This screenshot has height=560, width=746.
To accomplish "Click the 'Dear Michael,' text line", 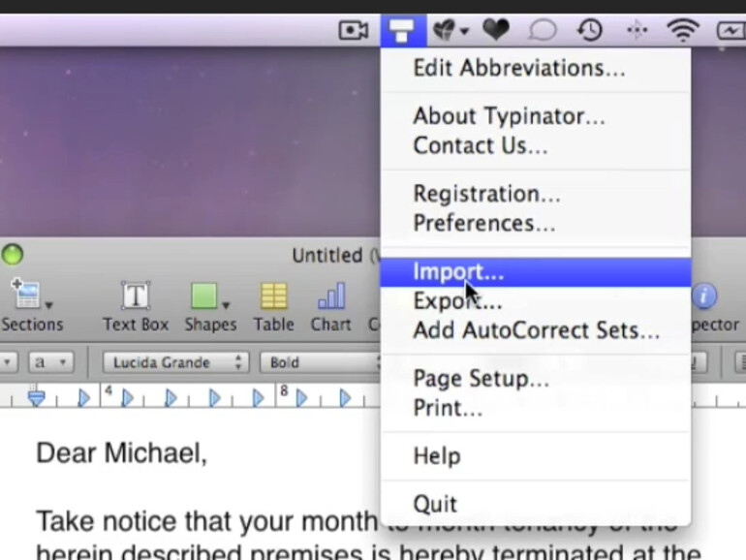I will point(122,453).
